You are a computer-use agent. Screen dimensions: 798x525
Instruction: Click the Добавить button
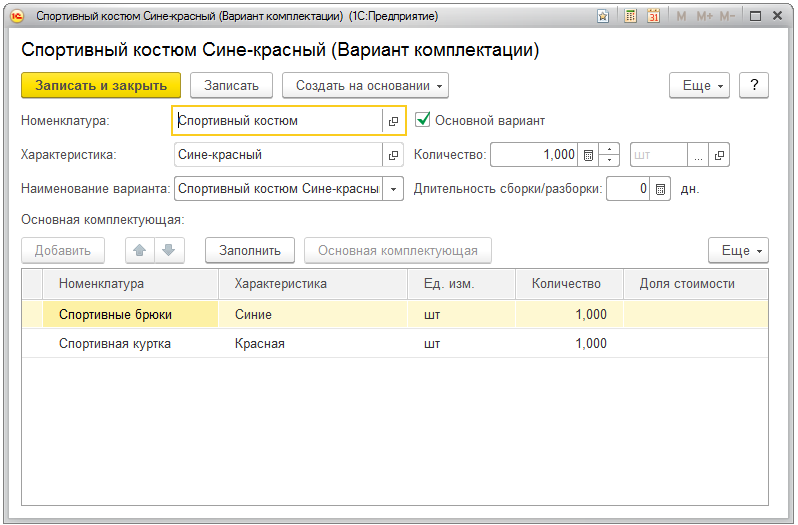63,250
